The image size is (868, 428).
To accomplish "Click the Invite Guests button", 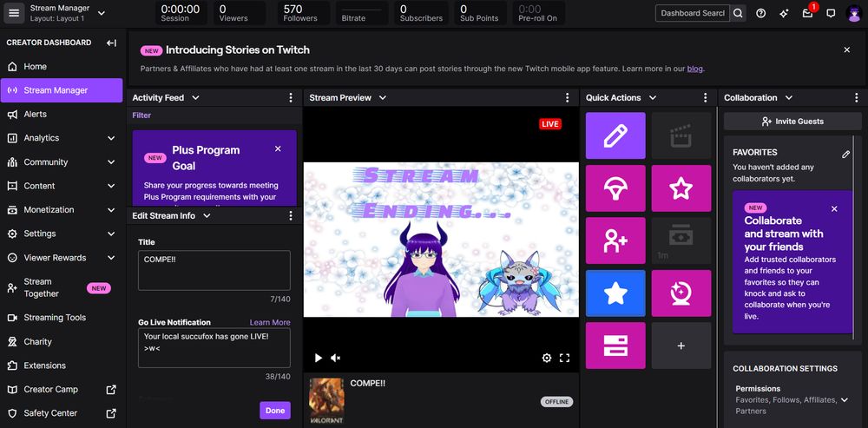I will tap(792, 122).
